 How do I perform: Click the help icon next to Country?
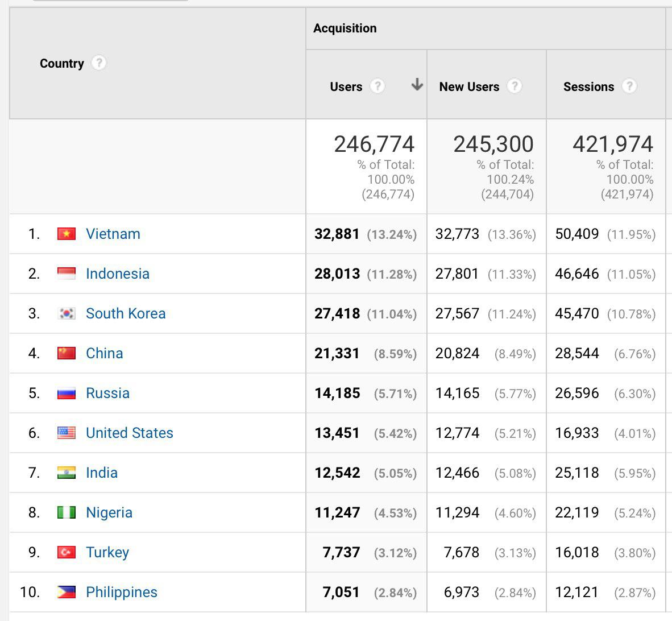tap(99, 63)
